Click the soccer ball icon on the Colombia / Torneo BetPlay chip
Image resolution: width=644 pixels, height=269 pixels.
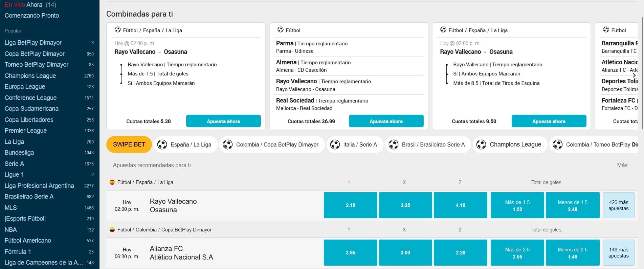point(558,144)
